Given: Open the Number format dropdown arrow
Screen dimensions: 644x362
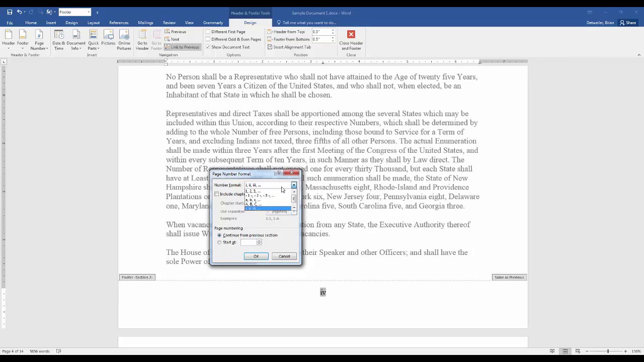Looking at the screenshot, I should point(294,185).
